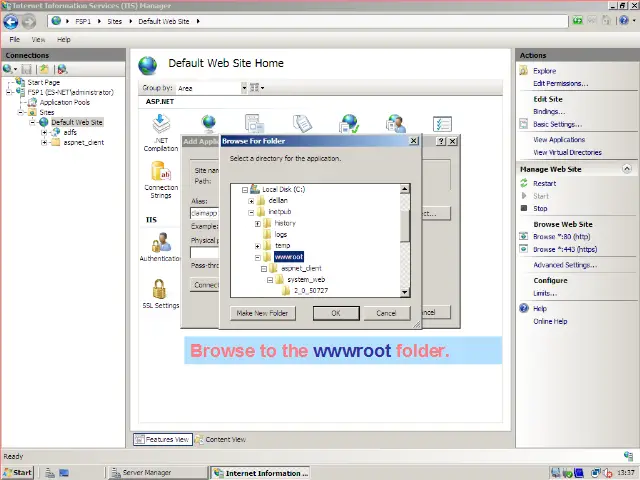Select the wwwroot folder in tree
This screenshot has height=480, width=640.
point(289,257)
